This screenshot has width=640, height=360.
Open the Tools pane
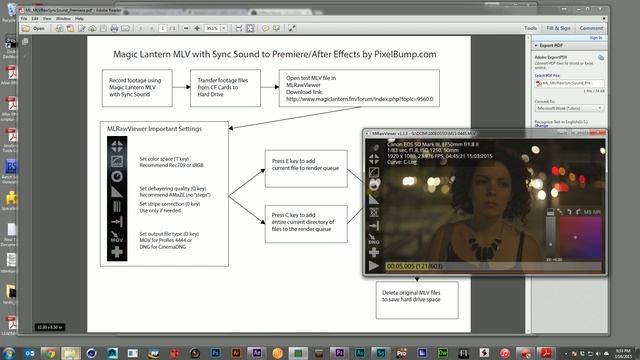coord(531,28)
